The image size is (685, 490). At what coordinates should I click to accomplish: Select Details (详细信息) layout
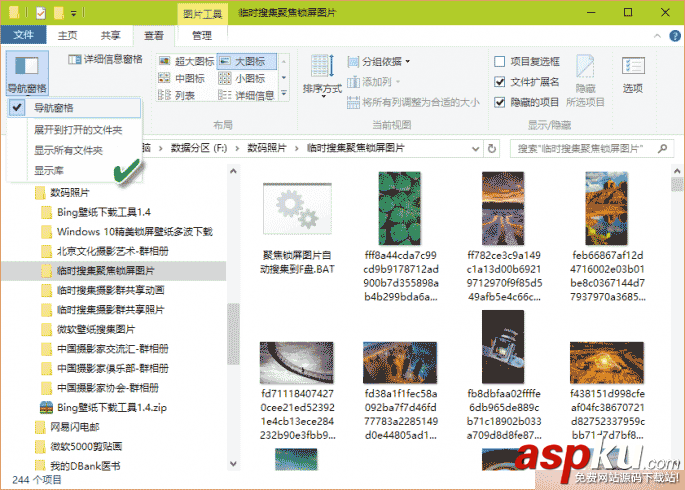point(246,95)
